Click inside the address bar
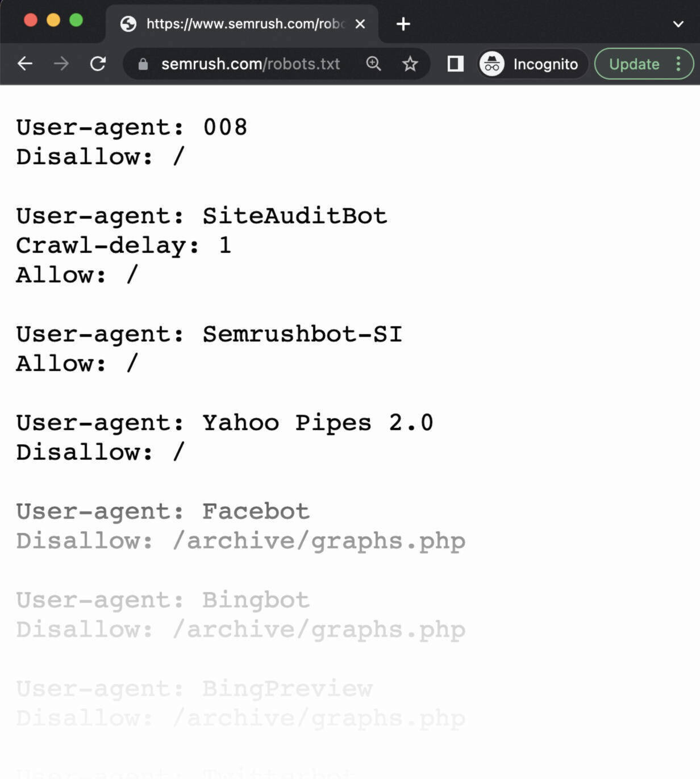Viewport: 700px width, 779px height. pos(250,64)
